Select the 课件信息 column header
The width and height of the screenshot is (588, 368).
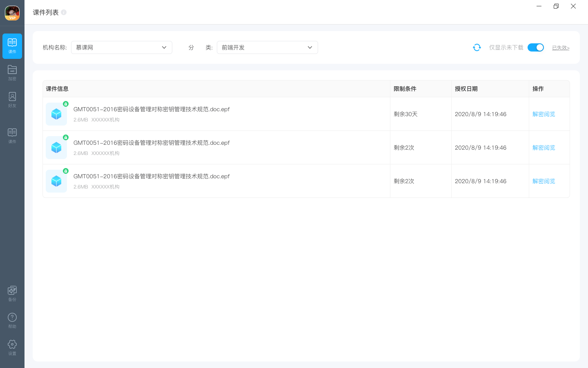point(57,89)
